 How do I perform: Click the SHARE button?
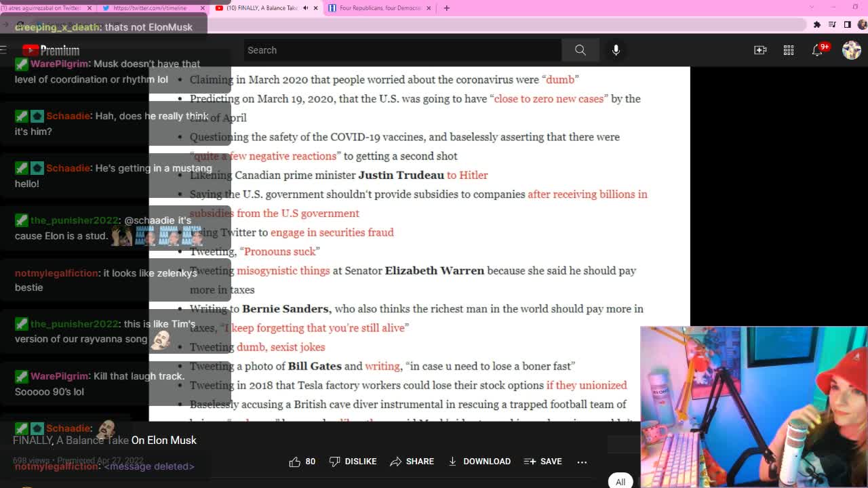pyautogui.click(x=412, y=462)
